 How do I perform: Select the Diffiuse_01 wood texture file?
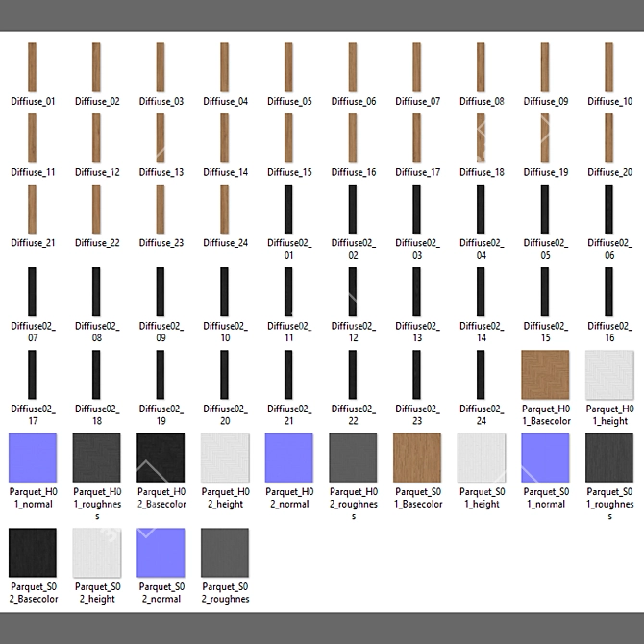33,67
